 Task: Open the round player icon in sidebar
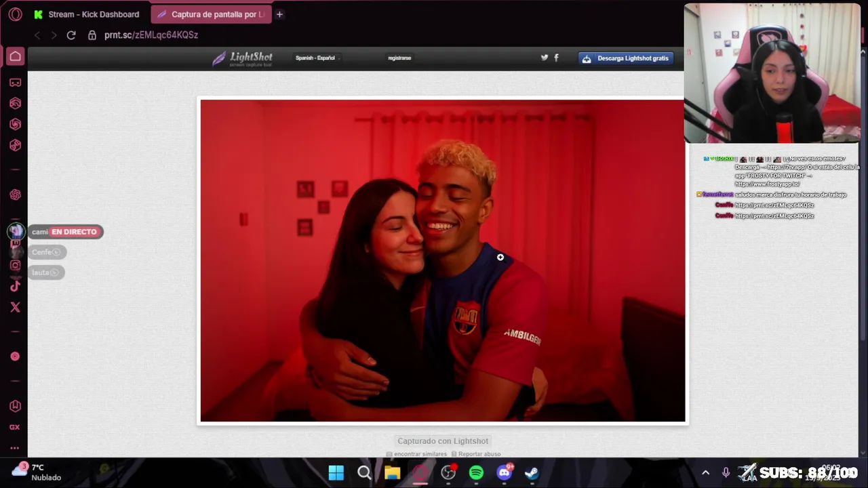click(x=15, y=357)
